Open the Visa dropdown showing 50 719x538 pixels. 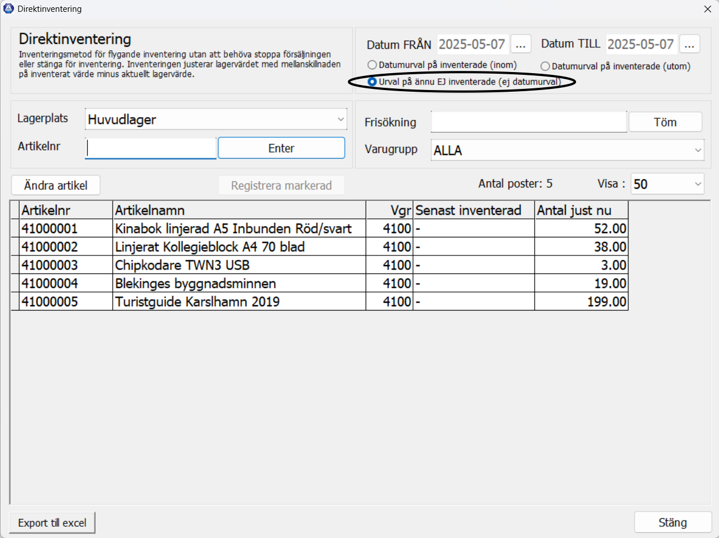pyautogui.click(x=667, y=184)
